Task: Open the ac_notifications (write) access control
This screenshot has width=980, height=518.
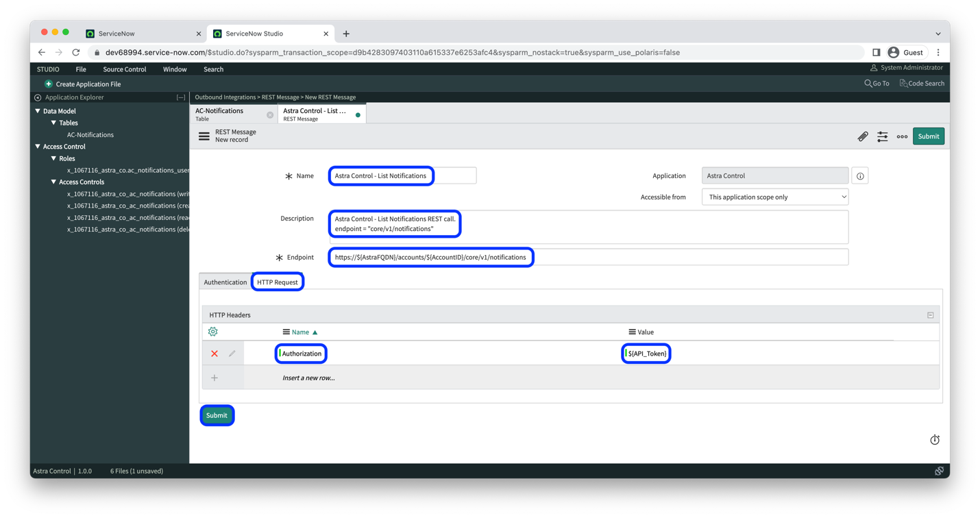Action: 128,194
